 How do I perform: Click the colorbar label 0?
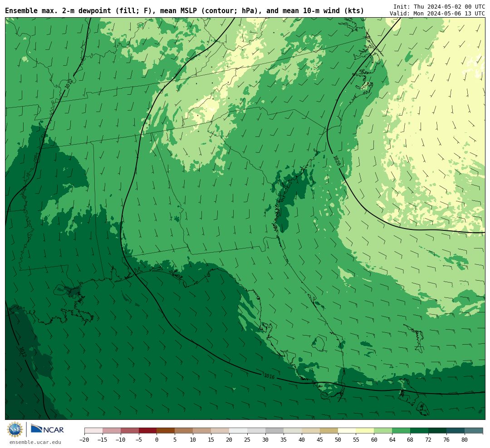(x=157, y=440)
